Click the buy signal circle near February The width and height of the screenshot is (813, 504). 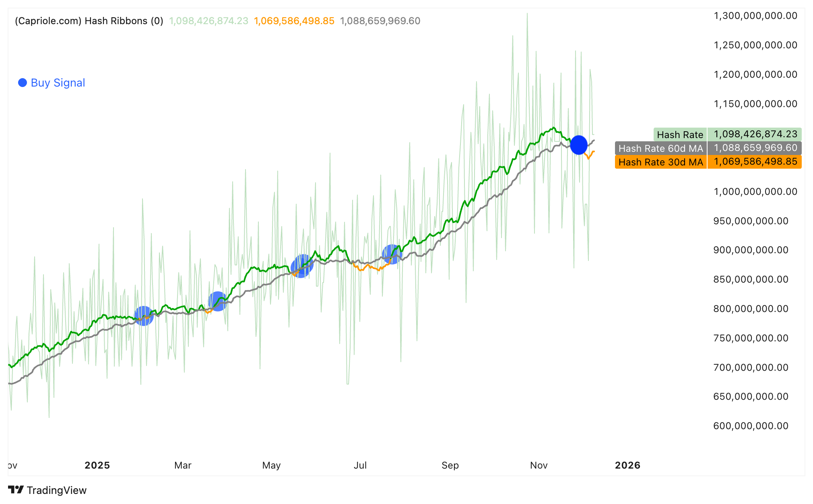coord(144,316)
